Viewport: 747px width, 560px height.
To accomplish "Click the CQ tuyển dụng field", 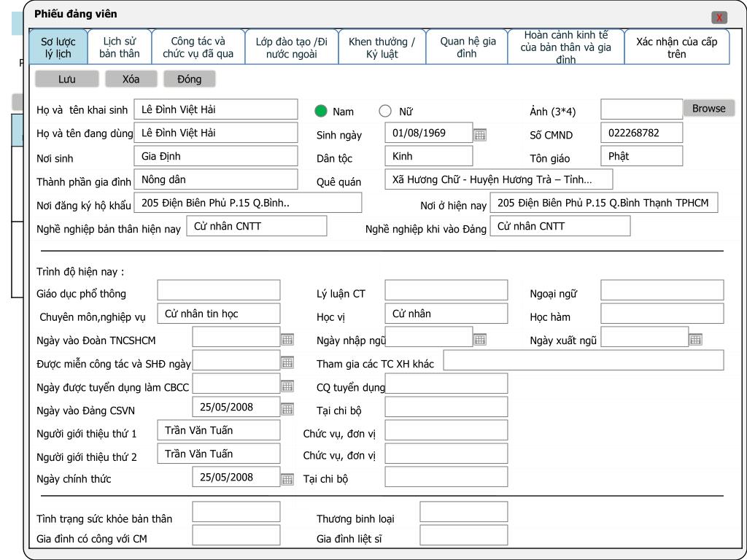I will tap(446, 384).
